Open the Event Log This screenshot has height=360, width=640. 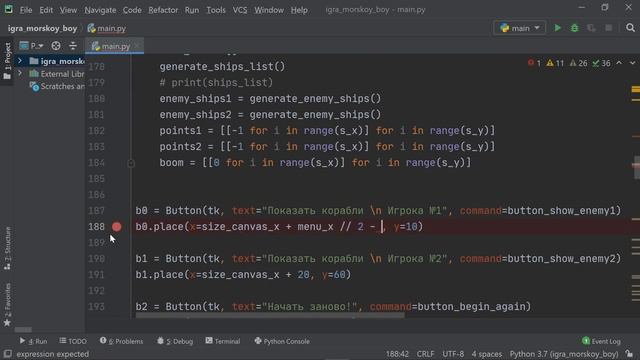601,341
